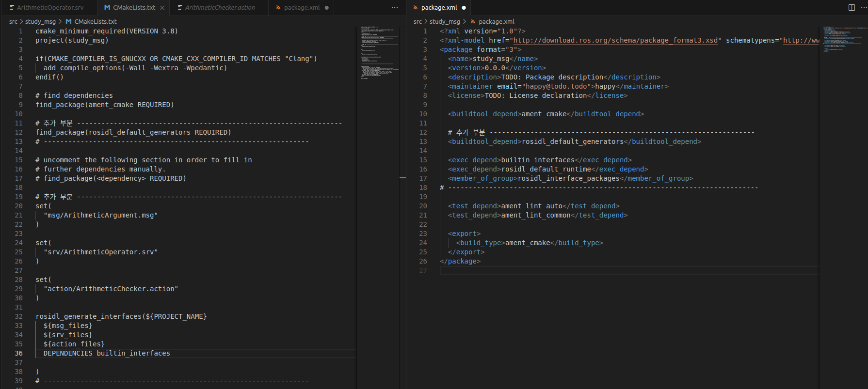The height and width of the screenshot is (389, 868).
Task: Click 'DEPENDENCIES builtin_interfaces' line
Action: pos(107,354)
